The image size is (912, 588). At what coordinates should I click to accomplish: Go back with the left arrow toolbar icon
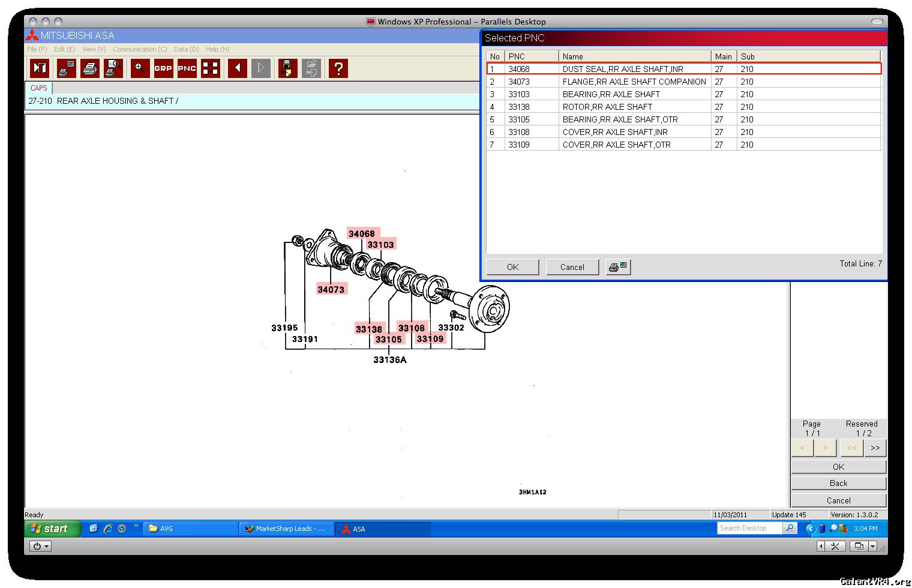point(237,68)
